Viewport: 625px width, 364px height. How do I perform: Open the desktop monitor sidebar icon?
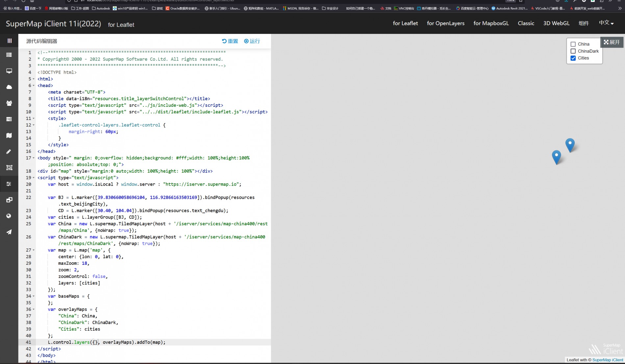point(9,71)
